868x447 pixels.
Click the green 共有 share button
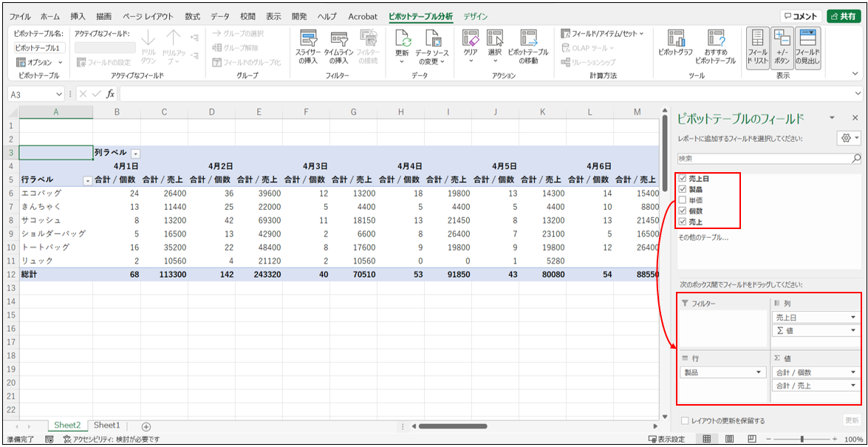(844, 16)
